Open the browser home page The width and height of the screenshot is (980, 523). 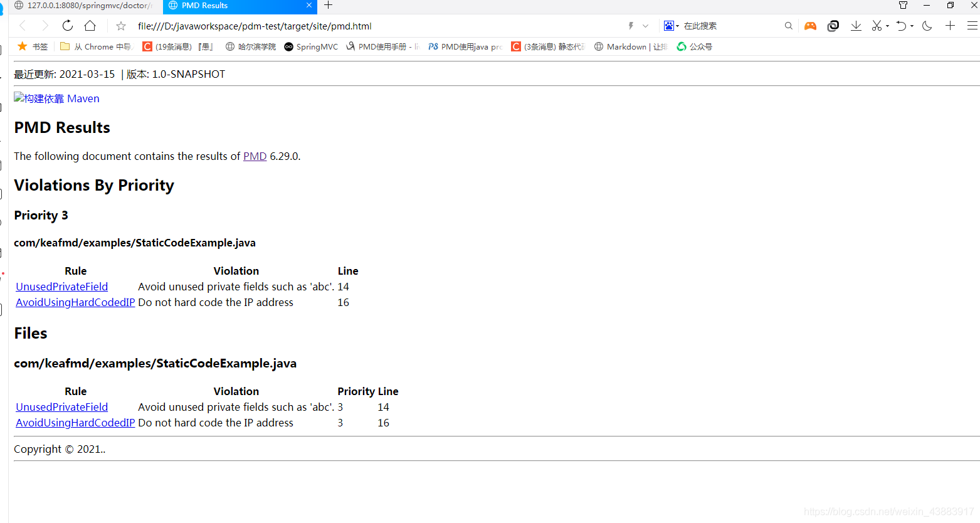tap(90, 26)
